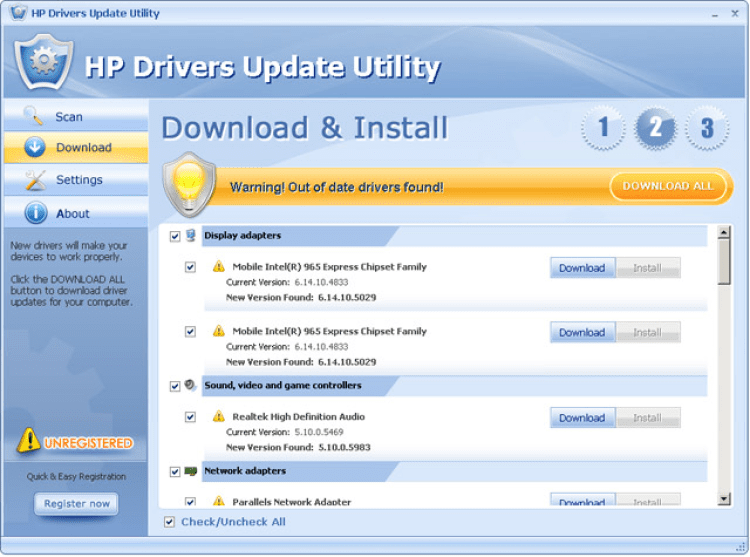The width and height of the screenshot is (750, 557).
Task: Open the Settings section
Action: (76, 180)
